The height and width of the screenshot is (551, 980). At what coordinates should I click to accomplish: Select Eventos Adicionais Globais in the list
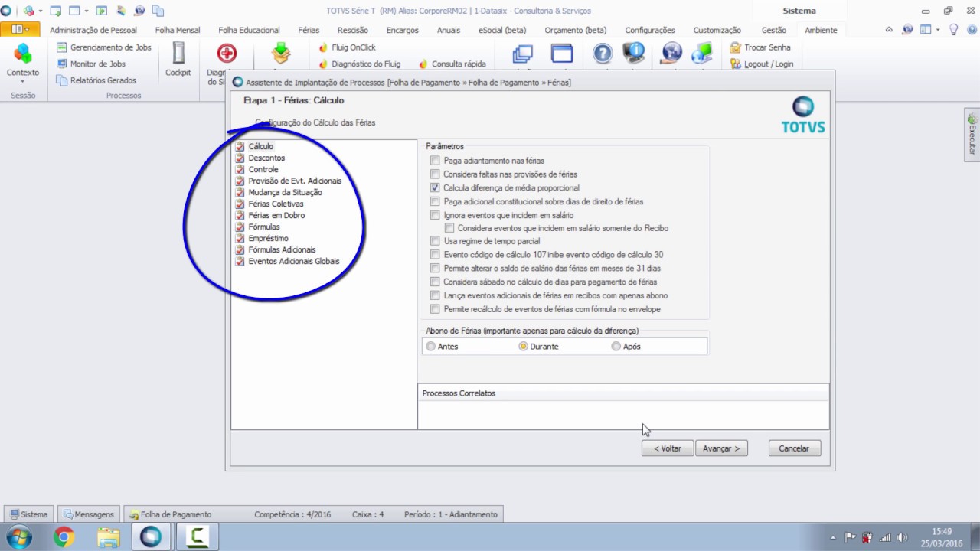294,261
